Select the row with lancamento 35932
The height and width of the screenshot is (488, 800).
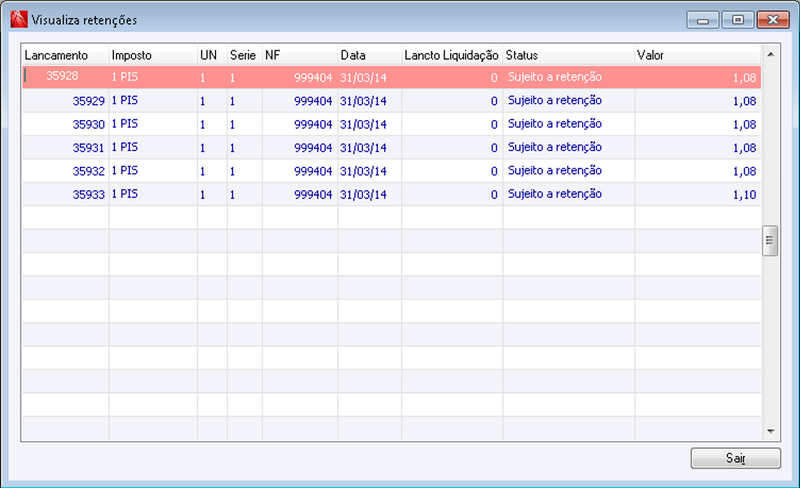(391, 171)
